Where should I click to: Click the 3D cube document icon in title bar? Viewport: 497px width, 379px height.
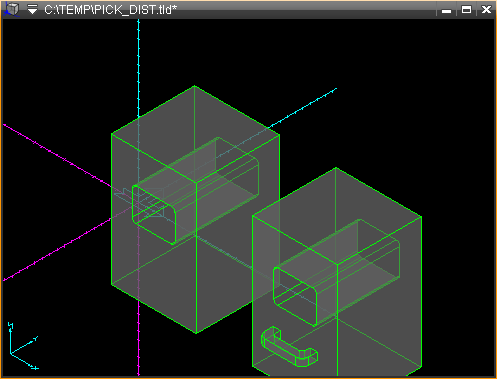tap(12, 9)
